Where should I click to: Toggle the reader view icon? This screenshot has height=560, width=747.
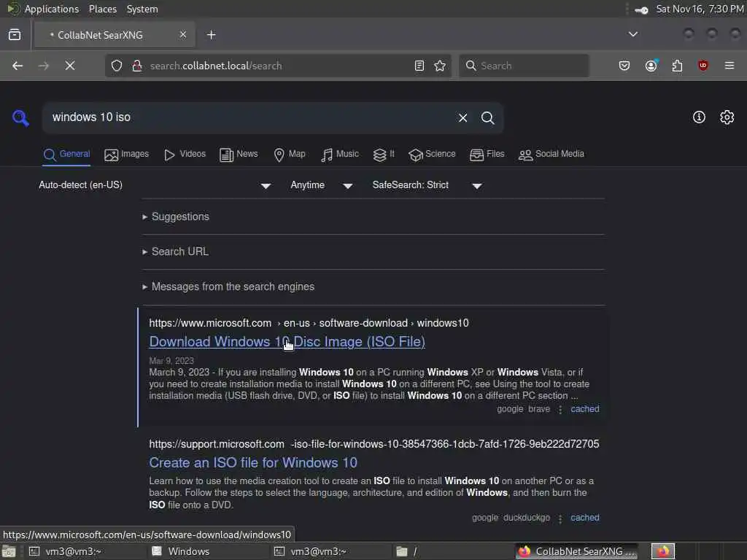(419, 66)
